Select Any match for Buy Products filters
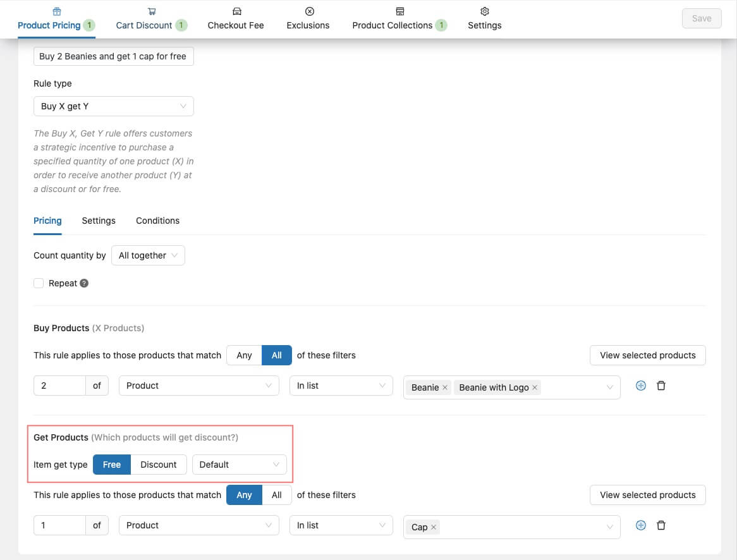This screenshot has height=560, width=737. [x=244, y=355]
